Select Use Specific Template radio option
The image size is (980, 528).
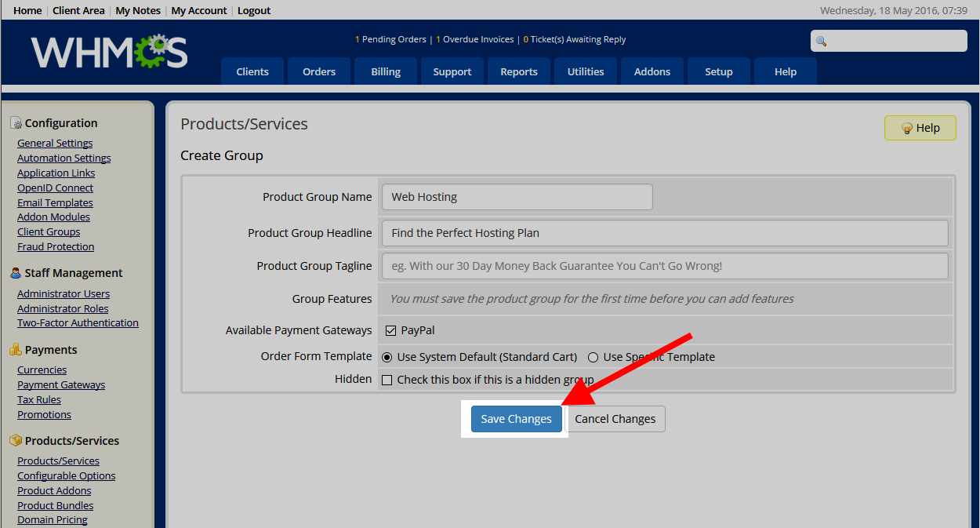click(x=593, y=357)
